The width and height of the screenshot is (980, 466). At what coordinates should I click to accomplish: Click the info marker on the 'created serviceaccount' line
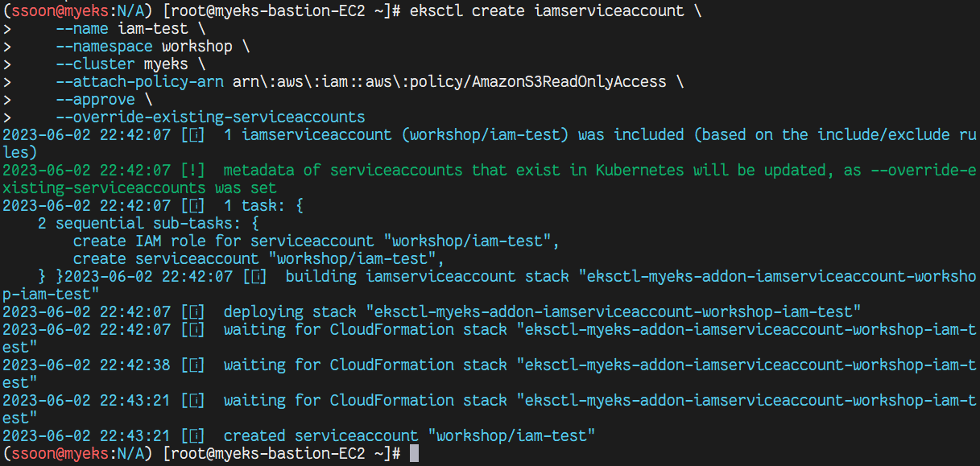(192, 436)
